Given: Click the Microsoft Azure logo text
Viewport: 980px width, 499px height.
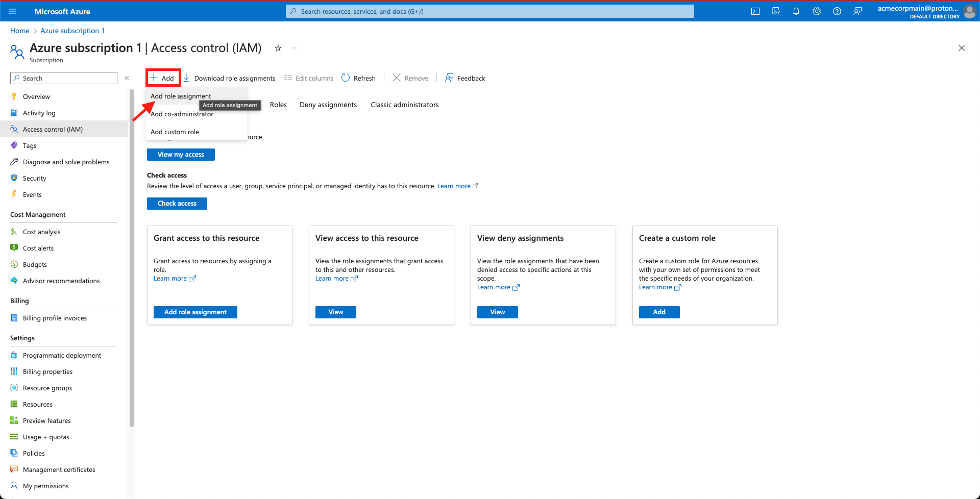Looking at the screenshot, I should click(62, 11).
